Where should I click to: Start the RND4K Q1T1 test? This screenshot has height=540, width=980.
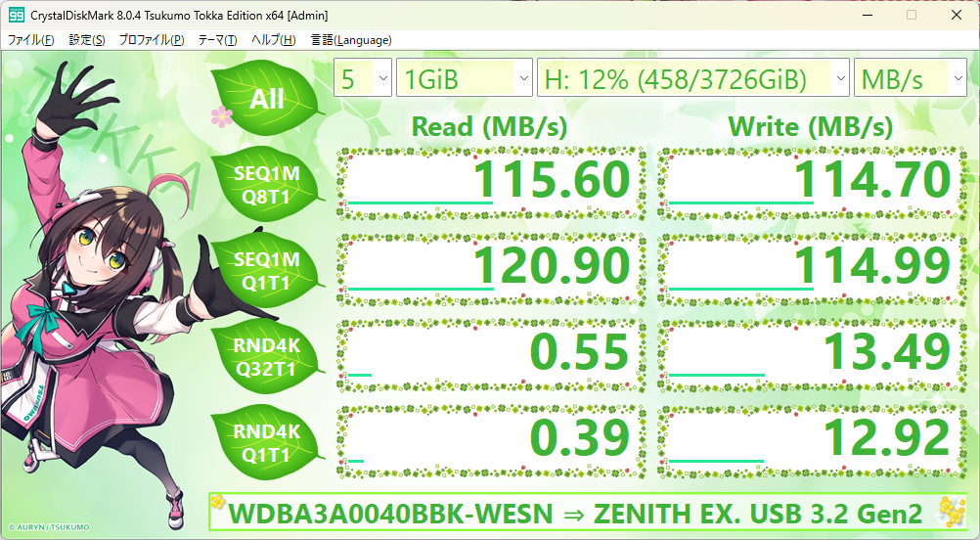tap(267, 443)
